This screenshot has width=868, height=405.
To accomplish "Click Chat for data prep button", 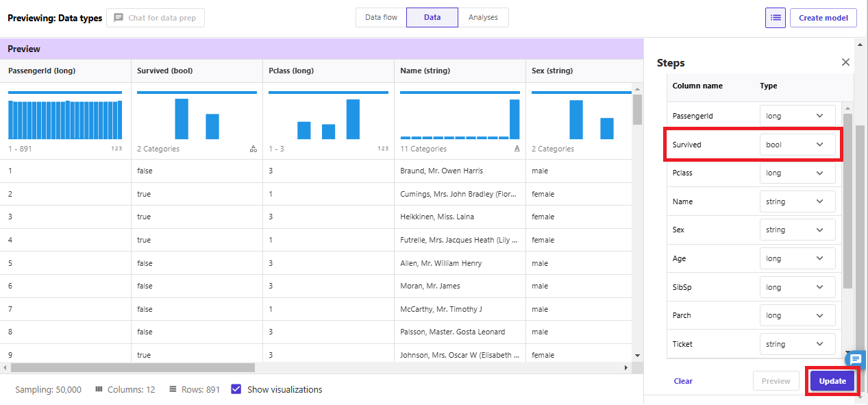I will pos(156,18).
